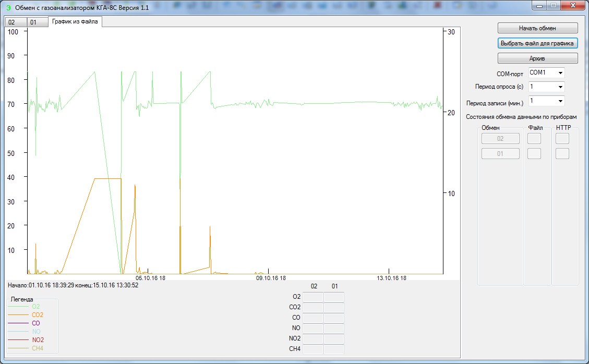Select the График из файла tab
The image size is (589, 364).
coord(75,21)
